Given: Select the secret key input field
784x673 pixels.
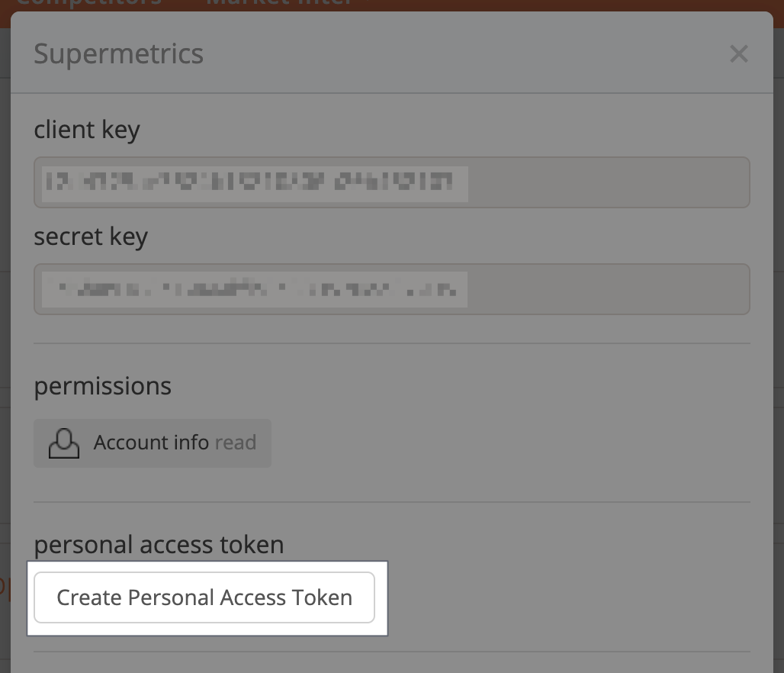Looking at the screenshot, I should (x=391, y=289).
